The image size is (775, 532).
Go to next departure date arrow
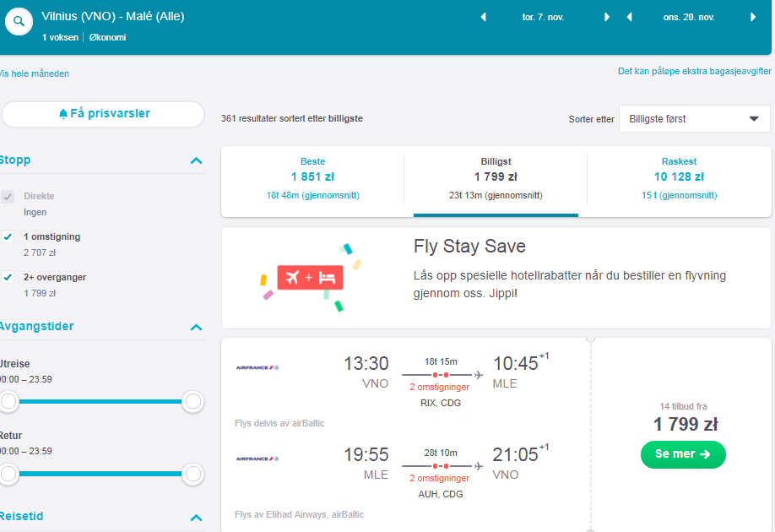[607, 17]
